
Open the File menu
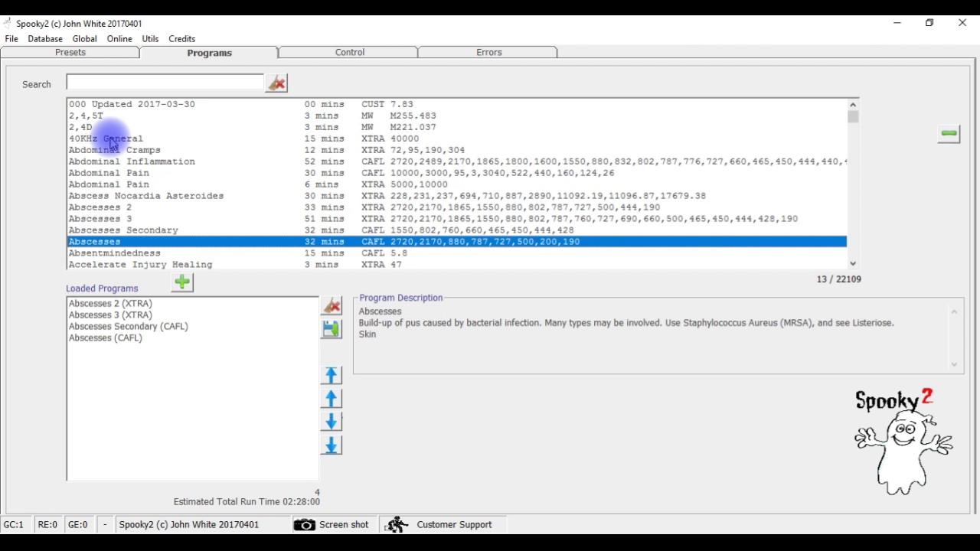click(x=11, y=38)
